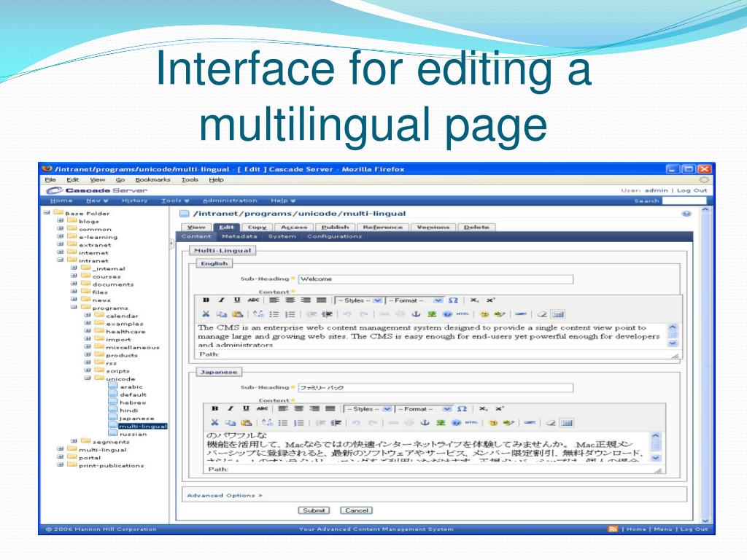747x560 pixels.
Task: Toggle italic in the English content editor
Action: tap(222, 300)
